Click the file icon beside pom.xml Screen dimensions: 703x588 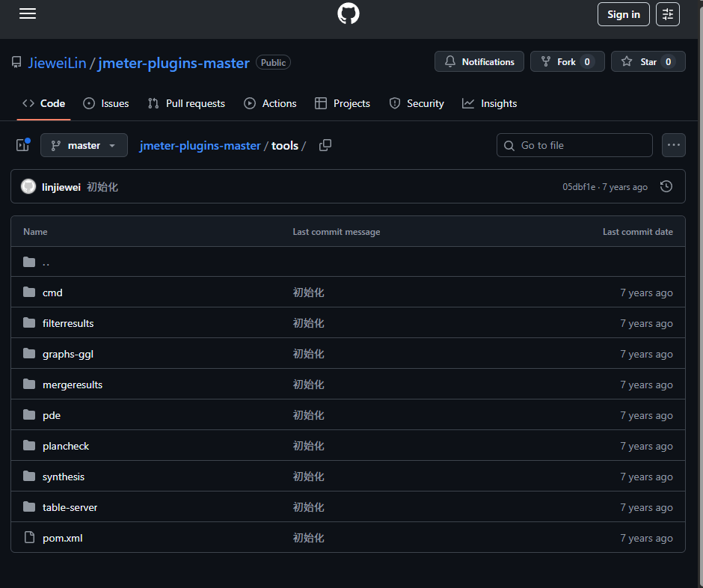click(29, 537)
